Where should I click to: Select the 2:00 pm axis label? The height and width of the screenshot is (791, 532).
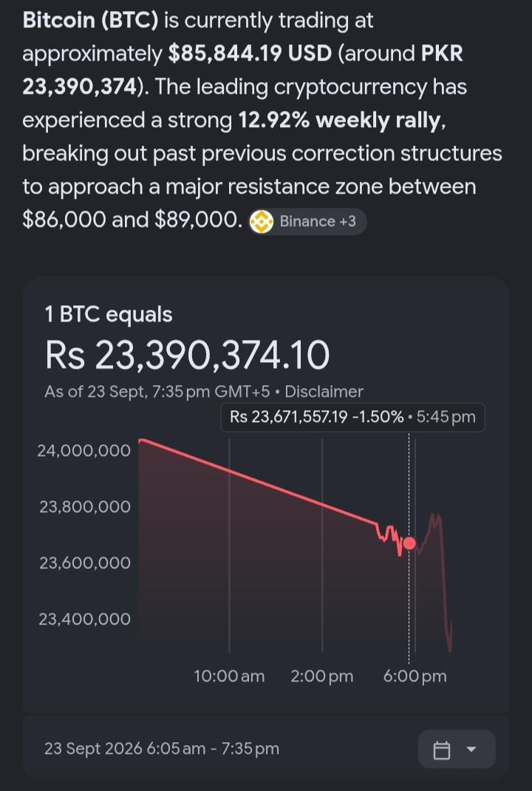click(322, 676)
